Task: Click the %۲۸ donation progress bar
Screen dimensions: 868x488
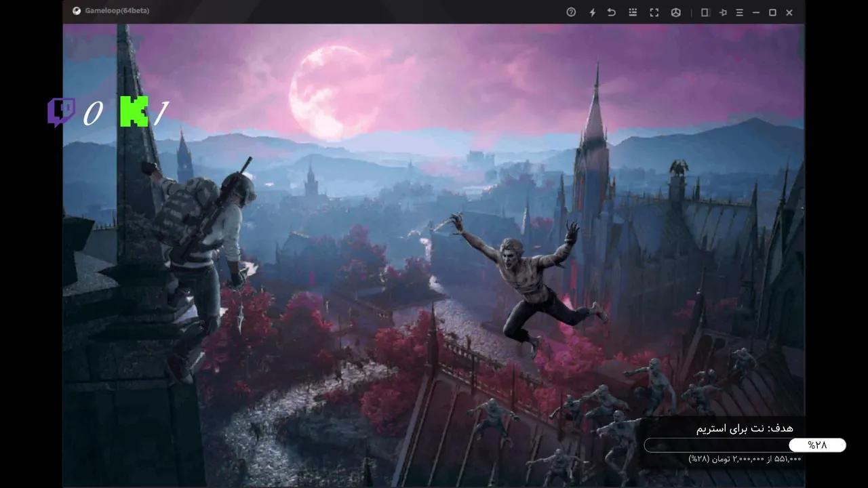Action: (745, 445)
